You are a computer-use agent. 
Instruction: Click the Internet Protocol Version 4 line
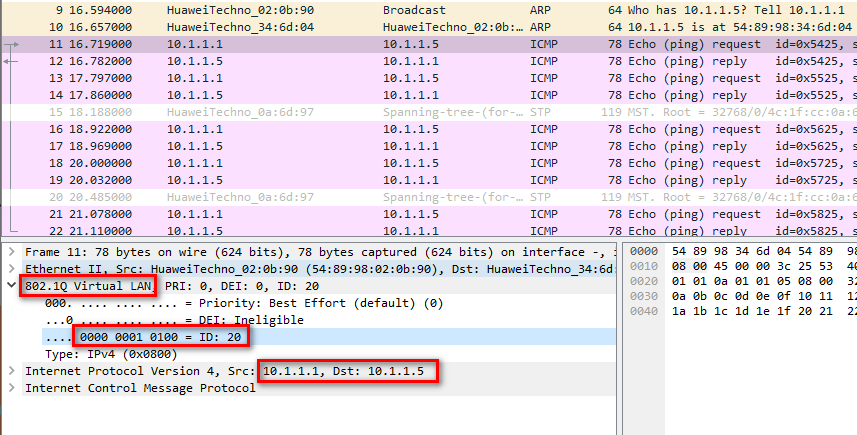click(320, 371)
